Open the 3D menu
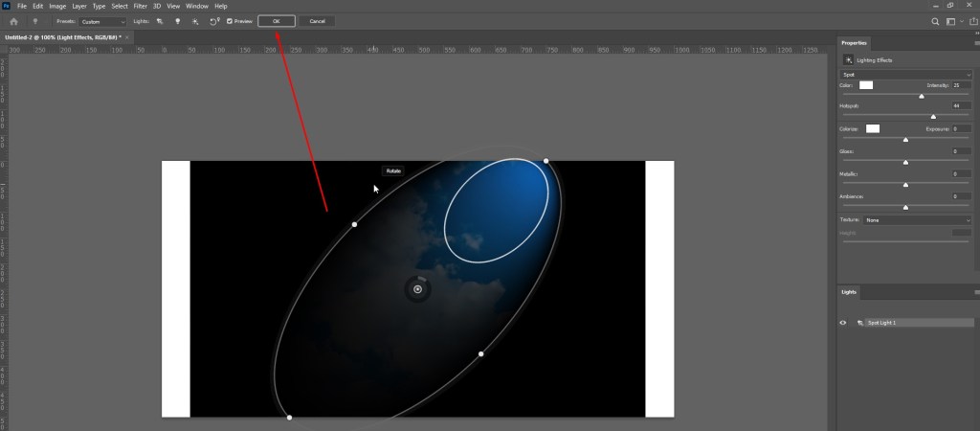980x431 pixels. pos(157,6)
